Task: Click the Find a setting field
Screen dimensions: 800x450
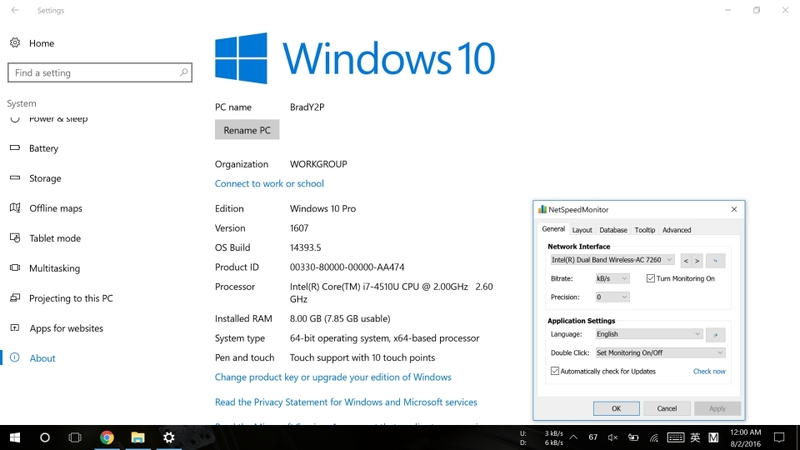Action: 100,72
